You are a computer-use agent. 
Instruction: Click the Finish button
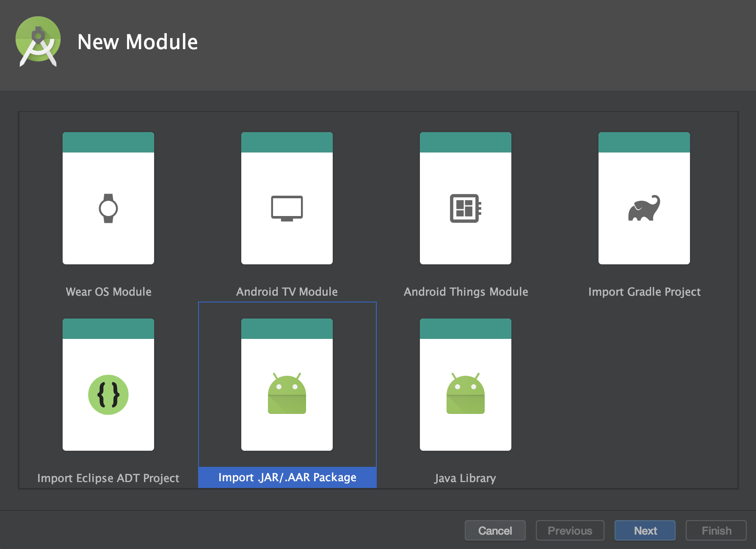[x=716, y=530]
